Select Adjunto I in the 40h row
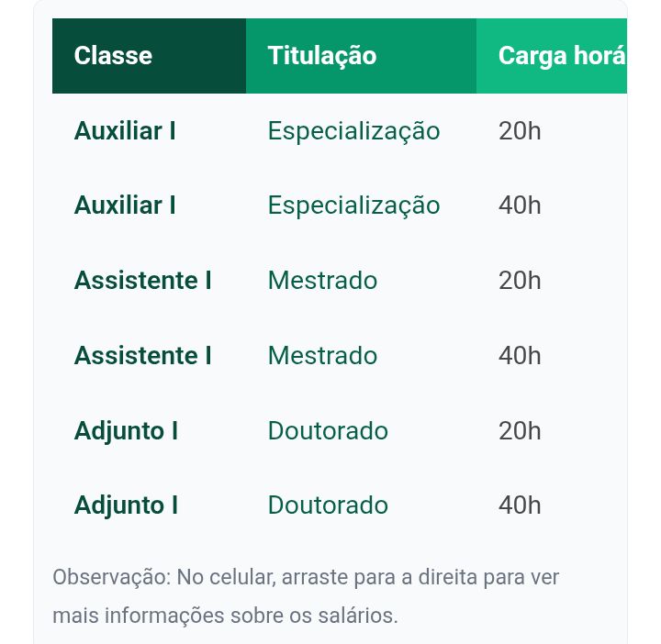The width and height of the screenshot is (661, 644). pyautogui.click(x=126, y=505)
